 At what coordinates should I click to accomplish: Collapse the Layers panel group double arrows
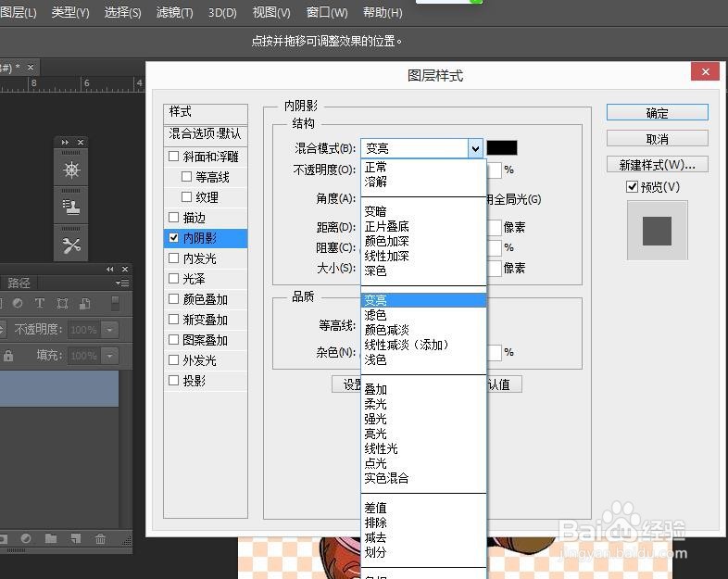tap(110, 269)
